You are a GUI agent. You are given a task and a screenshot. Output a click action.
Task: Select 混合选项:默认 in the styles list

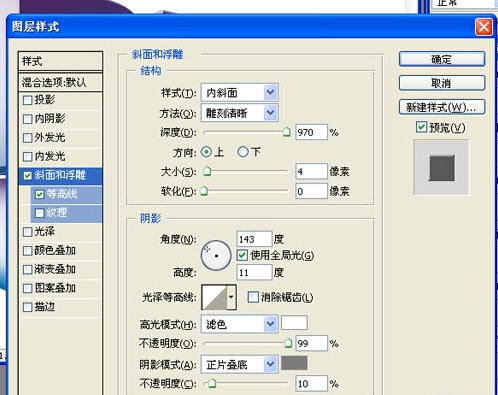point(60,82)
